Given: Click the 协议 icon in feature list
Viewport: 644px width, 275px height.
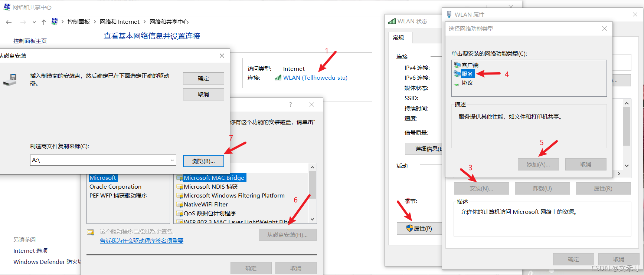Looking at the screenshot, I should pos(457,83).
